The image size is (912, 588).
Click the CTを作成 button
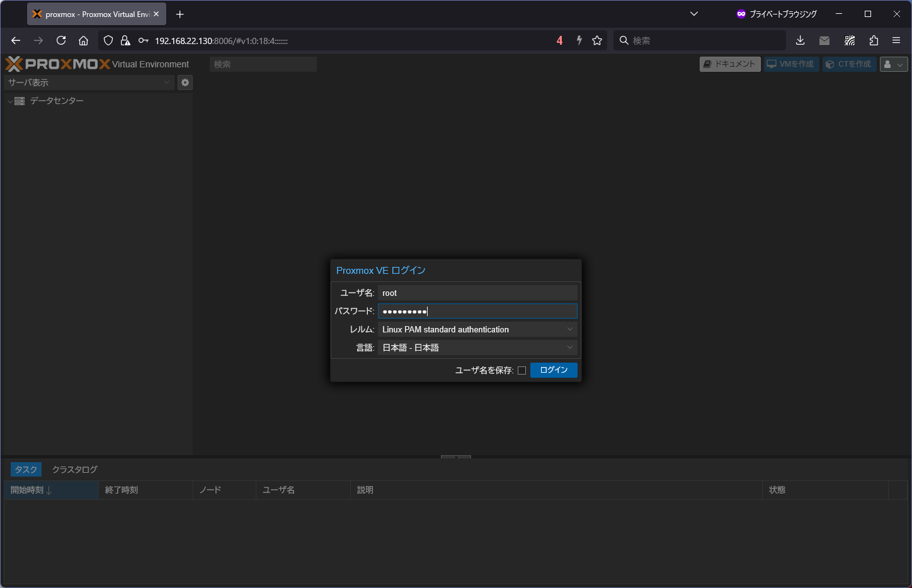tap(849, 64)
